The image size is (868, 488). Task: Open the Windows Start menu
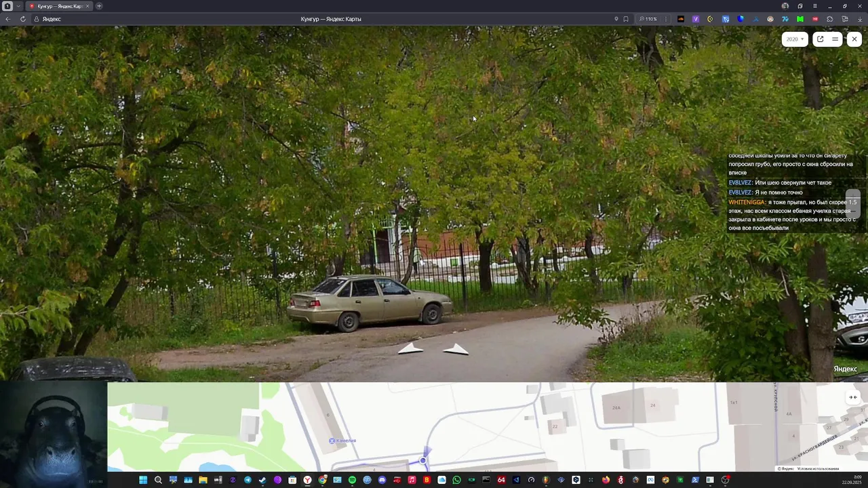point(143,480)
